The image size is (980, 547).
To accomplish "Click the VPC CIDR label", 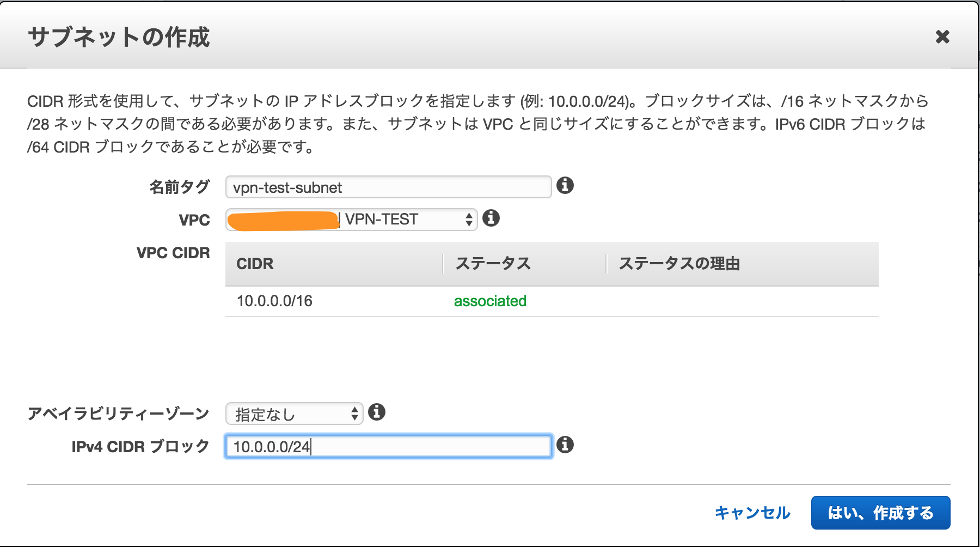I will pyautogui.click(x=173, y=253).
